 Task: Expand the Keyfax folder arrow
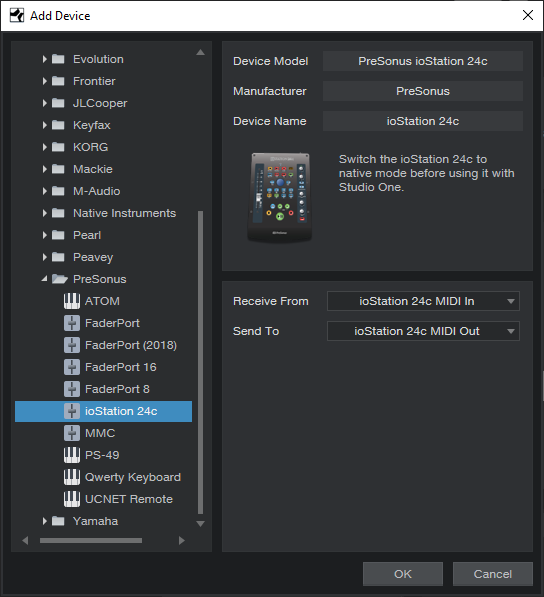(45, 125)
